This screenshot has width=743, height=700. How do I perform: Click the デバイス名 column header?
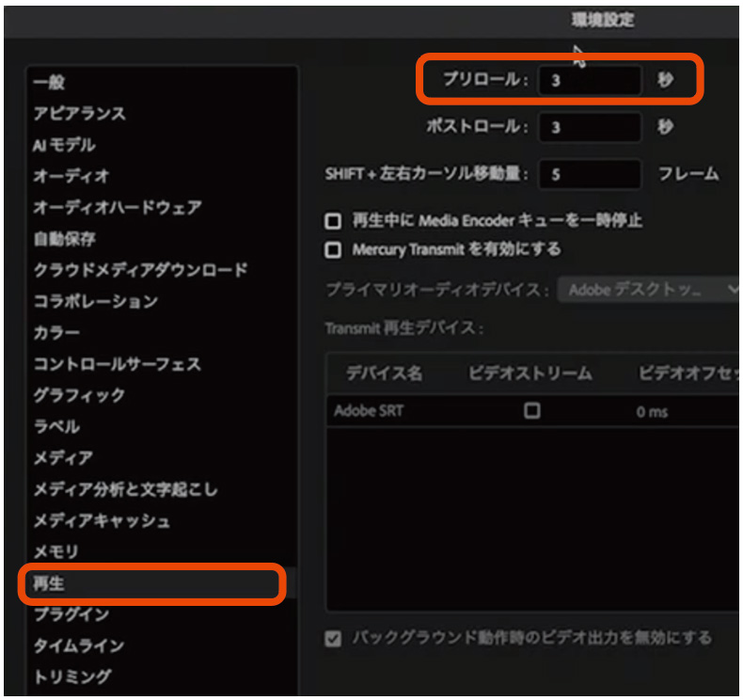tap(384, 374)
